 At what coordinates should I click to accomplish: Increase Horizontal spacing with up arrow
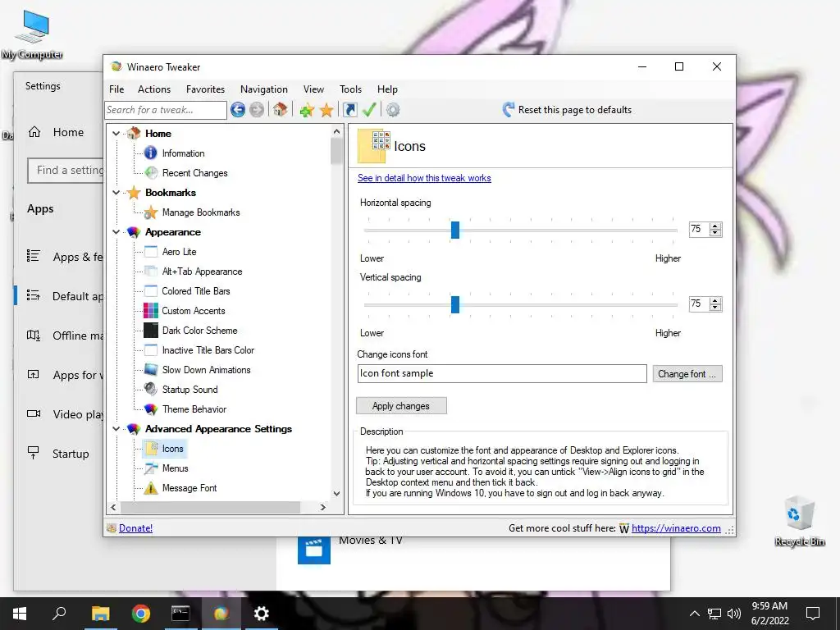point(715,226)
